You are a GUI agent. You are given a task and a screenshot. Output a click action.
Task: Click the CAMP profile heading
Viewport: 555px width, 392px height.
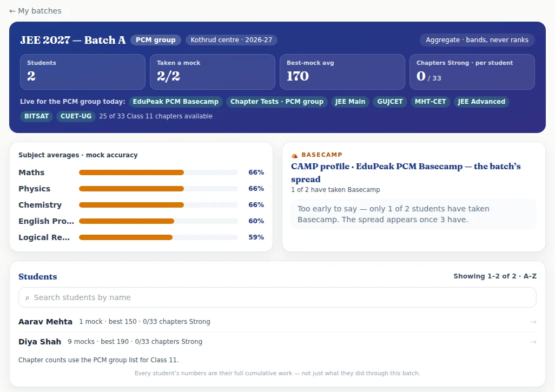click(x=406, y=172)
